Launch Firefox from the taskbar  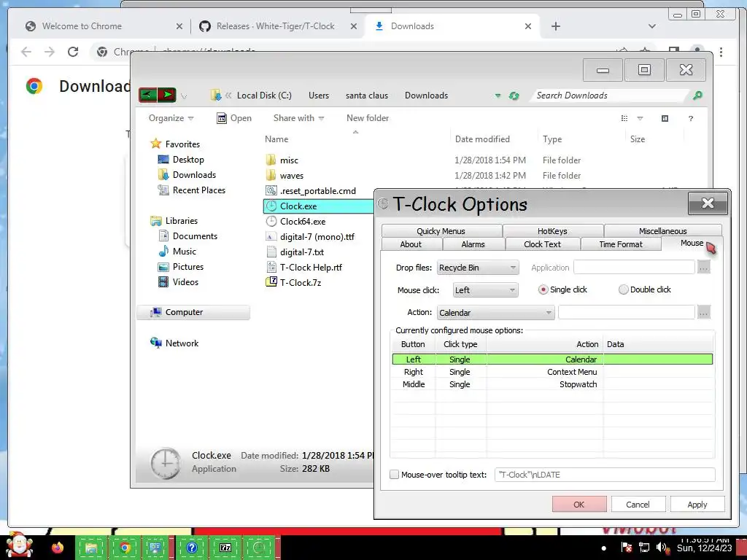click(x=58, y=548)
